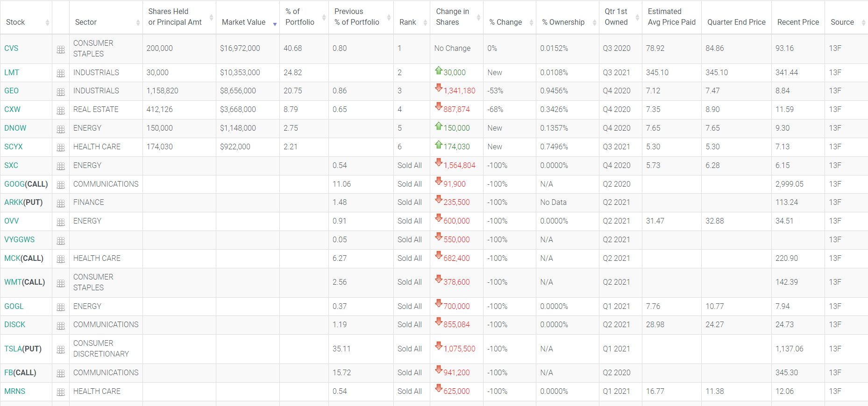Open the grid icon in the GOOG(CALL) row
The width and height of the screenshot is (868, 406).
pyautogui.click(x=61, y=185)
